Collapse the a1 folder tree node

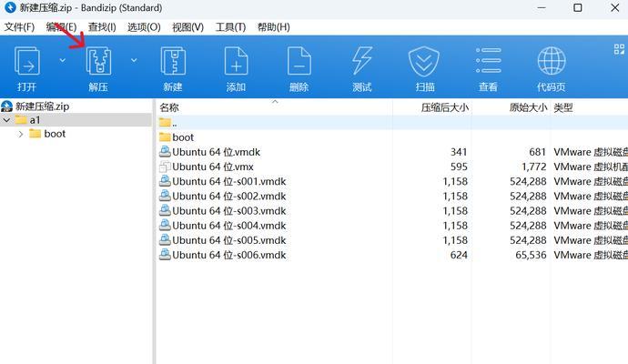tap(6, 120)
